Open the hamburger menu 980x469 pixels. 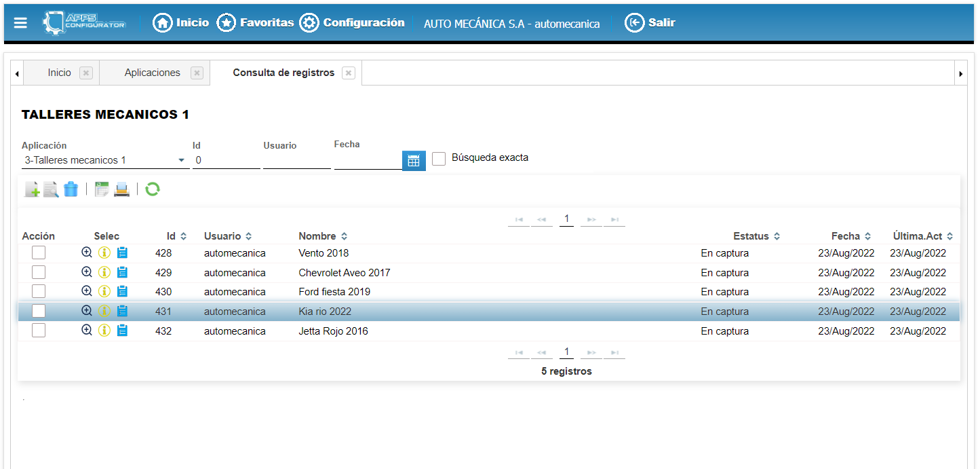click(x=20, y=23)
